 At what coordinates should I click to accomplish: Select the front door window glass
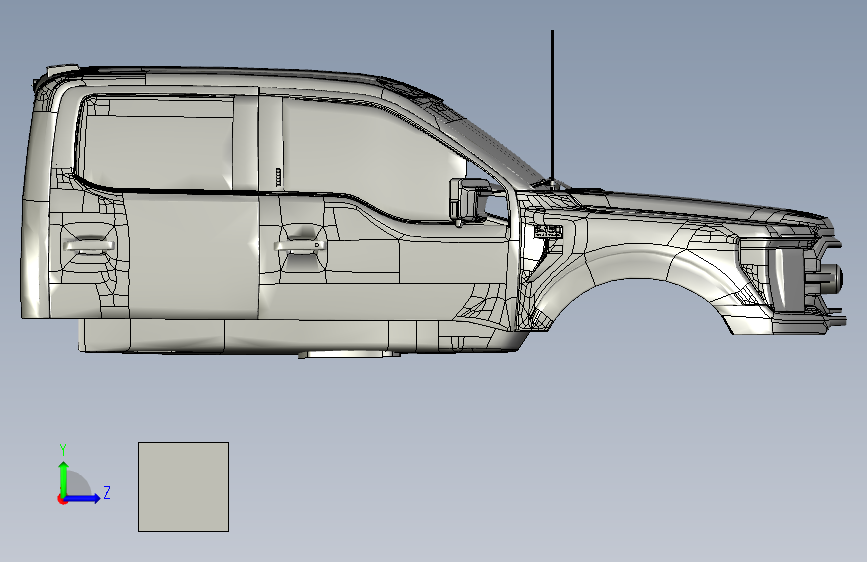(370, 158)
